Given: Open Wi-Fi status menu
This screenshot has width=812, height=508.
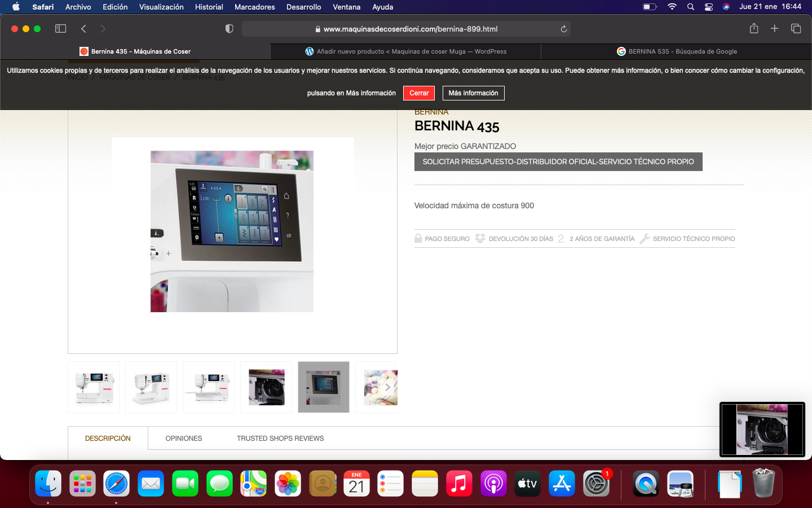Looking at the screenshot, I should pos(672,7).
